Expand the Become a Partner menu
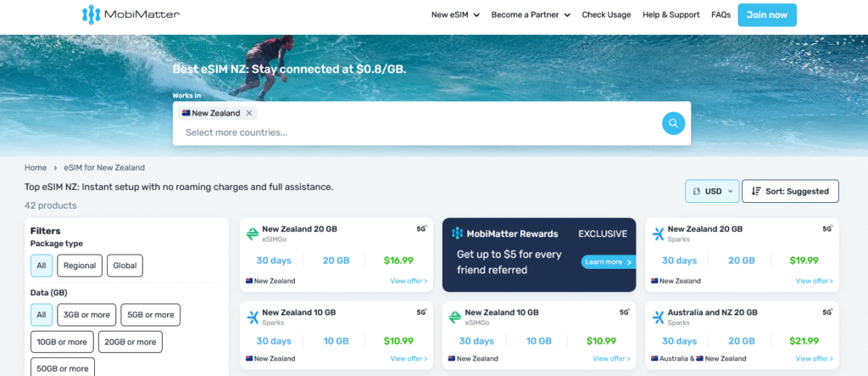The image size is (868, 376). click(x=531, y=14)
